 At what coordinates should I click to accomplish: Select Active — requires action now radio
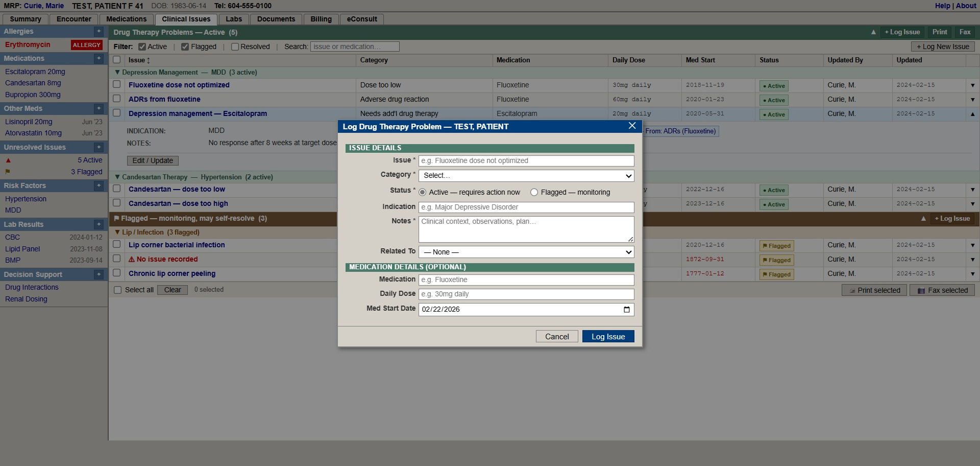click(x=423, y=193)
